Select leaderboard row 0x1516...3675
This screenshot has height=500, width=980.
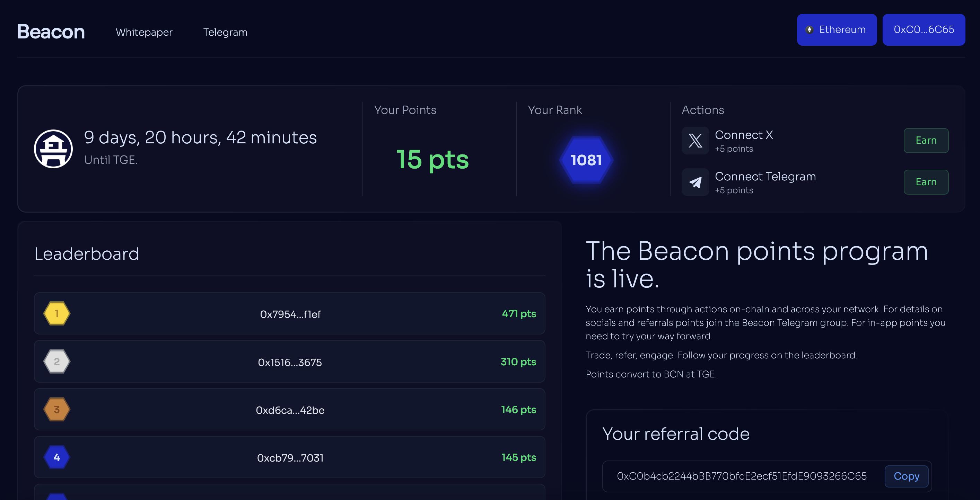click(x=290, y=362)
